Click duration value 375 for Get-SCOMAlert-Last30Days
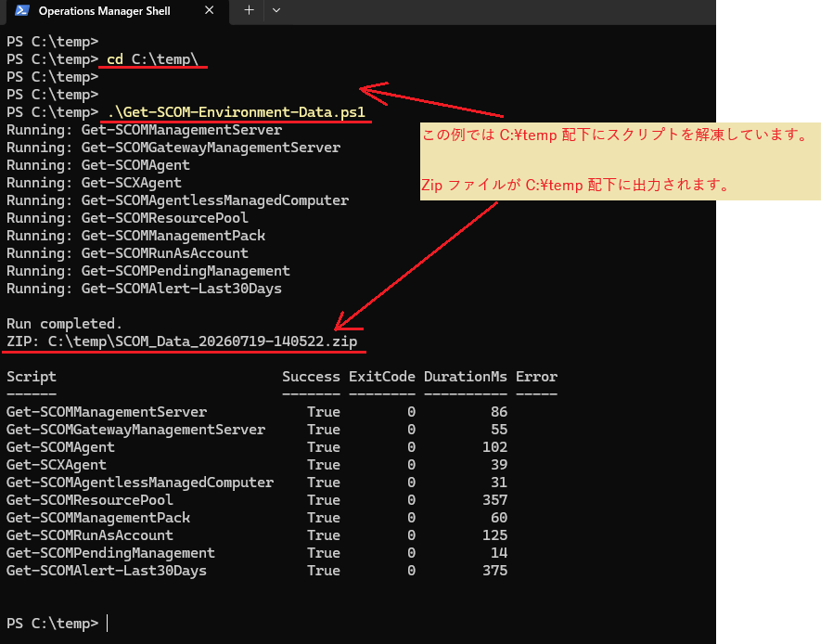 (494, 570)
